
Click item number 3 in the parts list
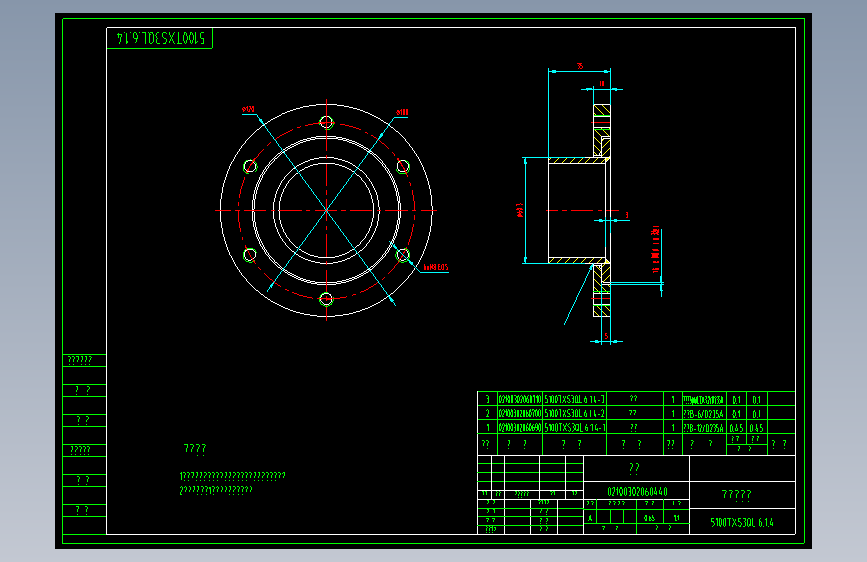point(487,399)
